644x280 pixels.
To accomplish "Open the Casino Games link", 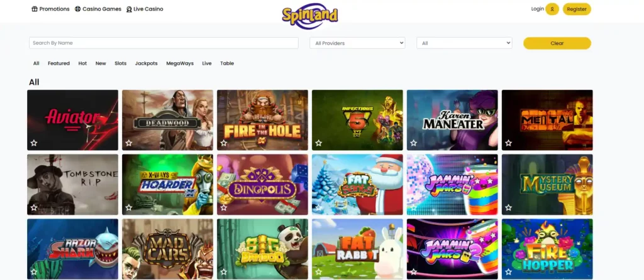I will 102,9.
